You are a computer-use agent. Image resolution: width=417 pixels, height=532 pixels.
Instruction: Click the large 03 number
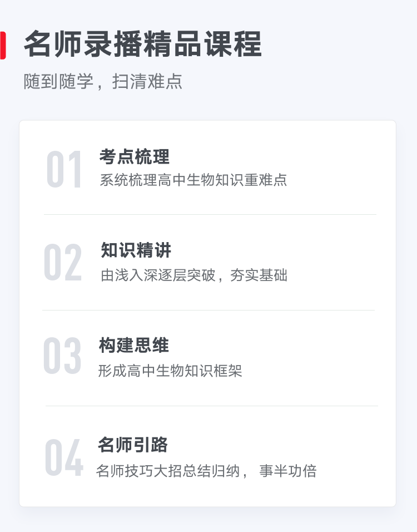pyautogui.click(x=62, y=356)
